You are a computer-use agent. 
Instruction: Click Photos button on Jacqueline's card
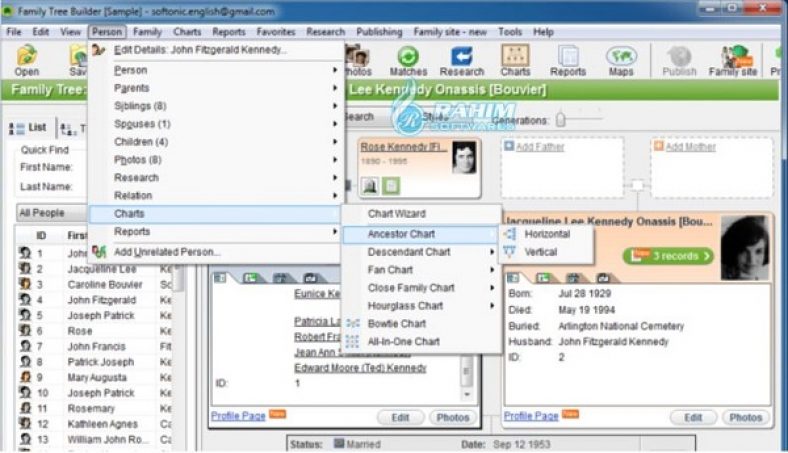(x=745, y=417)
